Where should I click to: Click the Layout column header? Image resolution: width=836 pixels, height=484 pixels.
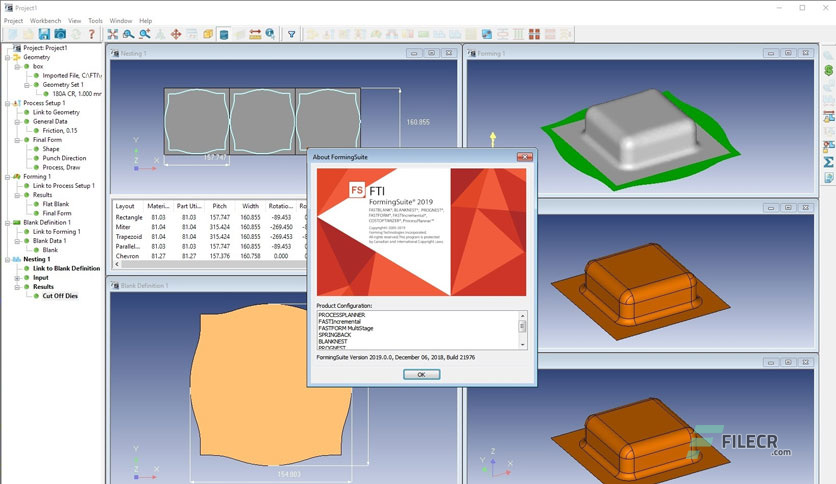(125, 206)
